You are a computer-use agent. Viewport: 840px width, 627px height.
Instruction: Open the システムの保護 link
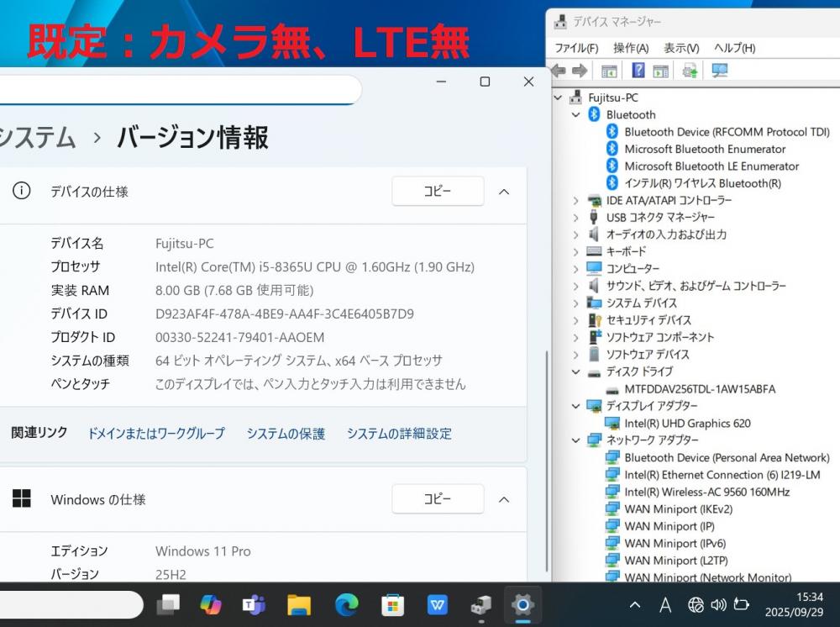pos(286,434)
